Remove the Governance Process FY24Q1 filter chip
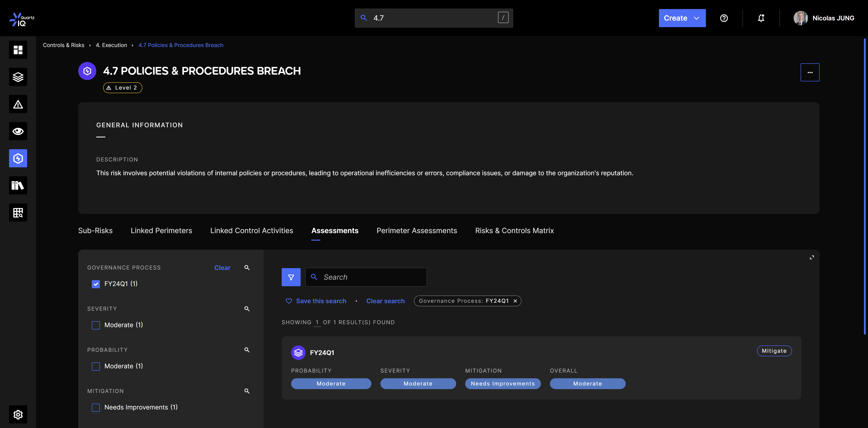The width and height of the screenshot is (868, 428). pyautogui.click(x=515, y=301)
